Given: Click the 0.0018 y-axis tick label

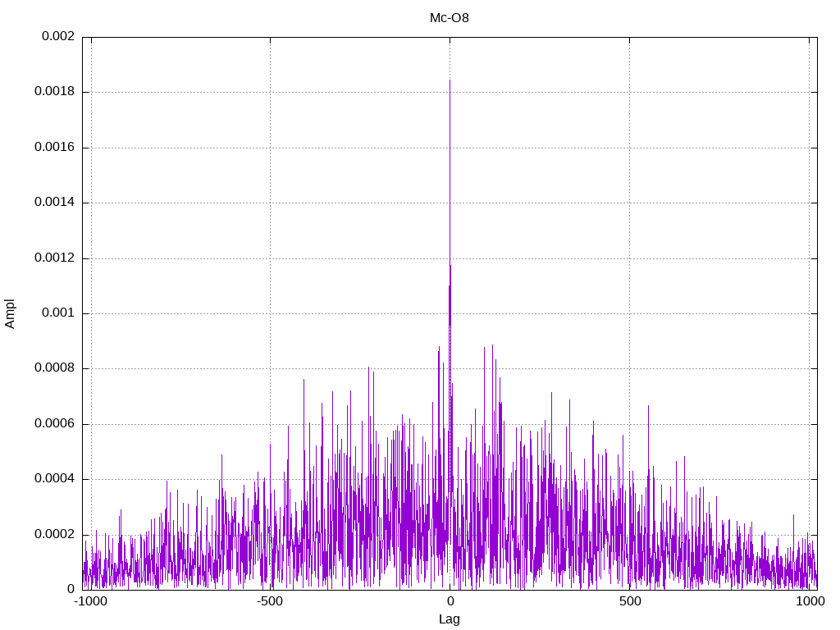Looking at the screenshot, I should (55, 91).
